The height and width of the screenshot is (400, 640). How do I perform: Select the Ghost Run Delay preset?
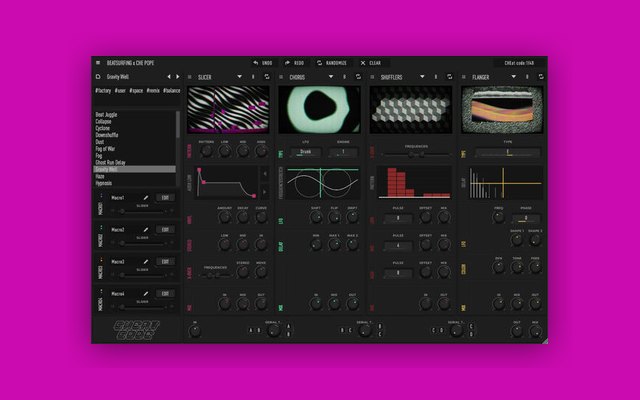coord(110,162)
